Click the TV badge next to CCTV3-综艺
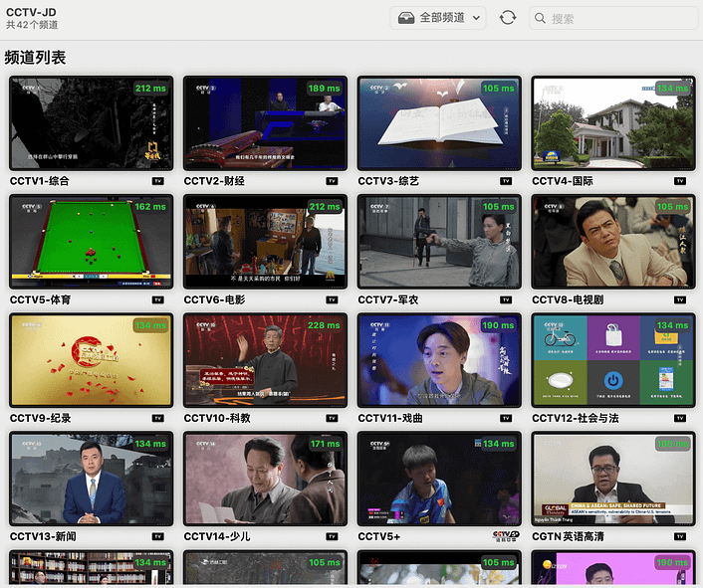This screenshot has height=588, width=703. pos(506,181)
